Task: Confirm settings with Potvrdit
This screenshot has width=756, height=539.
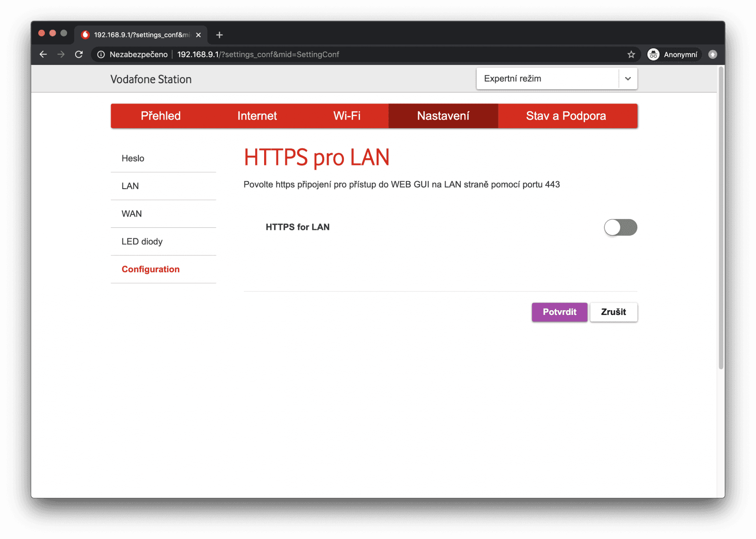Action: click(559, 312)
